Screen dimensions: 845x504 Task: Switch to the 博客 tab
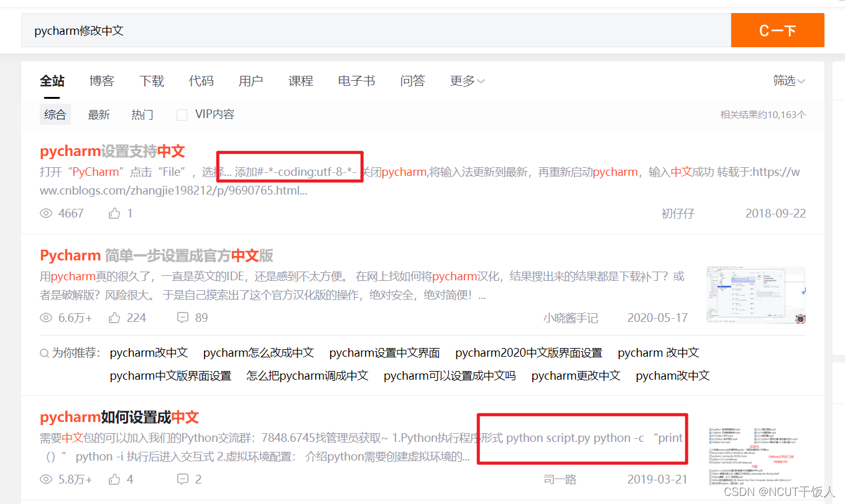pyautogui.click(x=102, y=81)
